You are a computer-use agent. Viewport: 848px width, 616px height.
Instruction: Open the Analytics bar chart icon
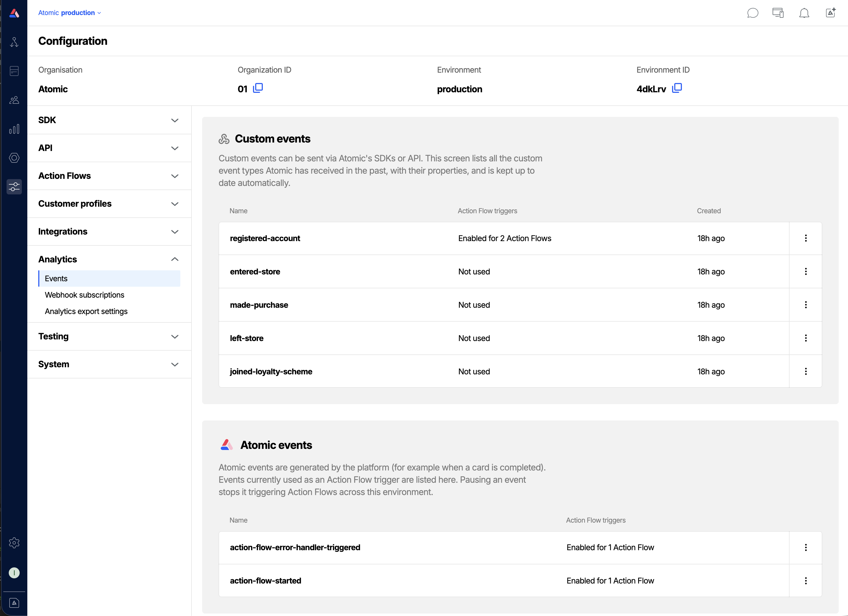tap(14, 129)
